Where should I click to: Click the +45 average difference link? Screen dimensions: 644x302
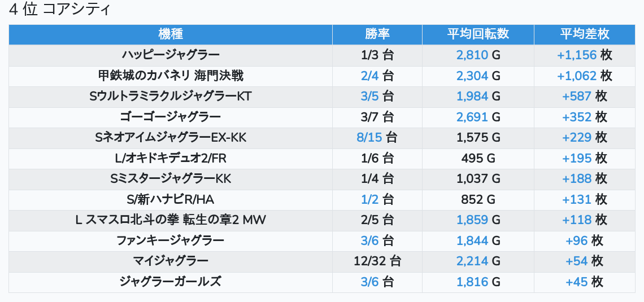coord(576,282)
